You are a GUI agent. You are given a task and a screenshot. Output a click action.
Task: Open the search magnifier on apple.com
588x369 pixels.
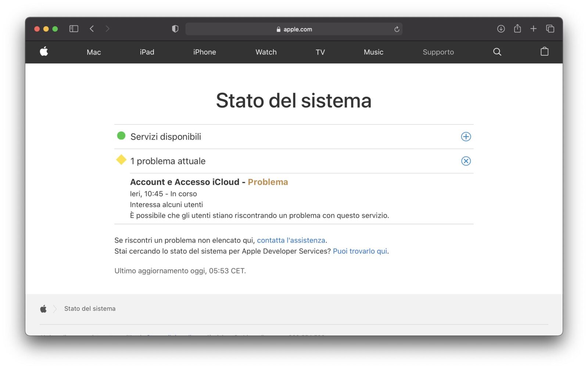pyautogui.click(x=497, y=52)
